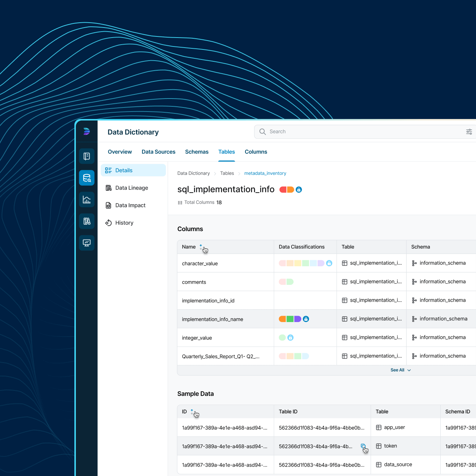476x476 pixels.
Task: Click classification swatches in comments row
Action: tap(286, 282)
